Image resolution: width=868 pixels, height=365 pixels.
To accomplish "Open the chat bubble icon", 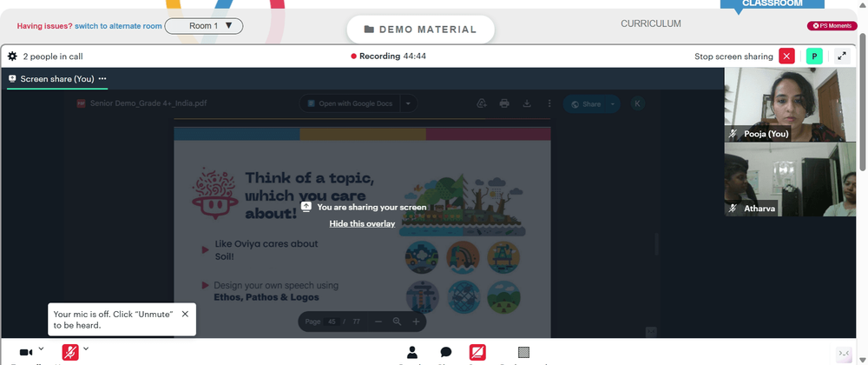I will (x=445, y=352).
